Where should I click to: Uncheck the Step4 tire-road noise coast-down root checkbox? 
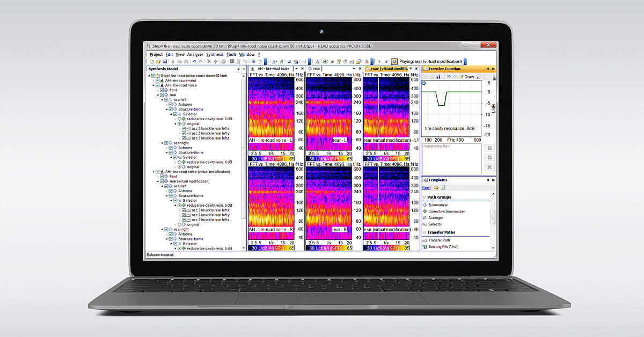[153, 76]
